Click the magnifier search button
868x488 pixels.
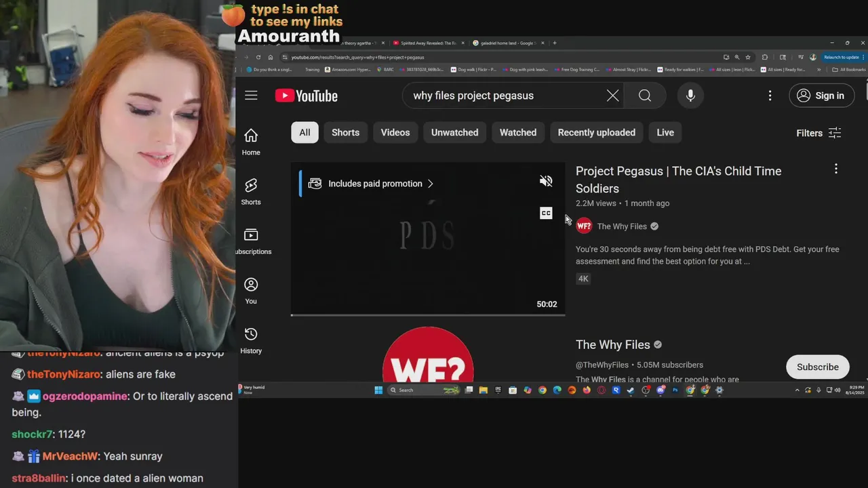(645, 96)
